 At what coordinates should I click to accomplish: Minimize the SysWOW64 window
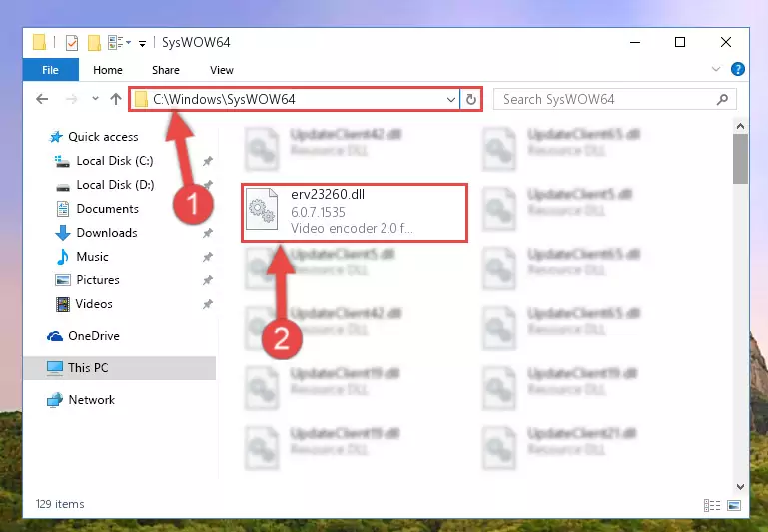tap(635, 43)
